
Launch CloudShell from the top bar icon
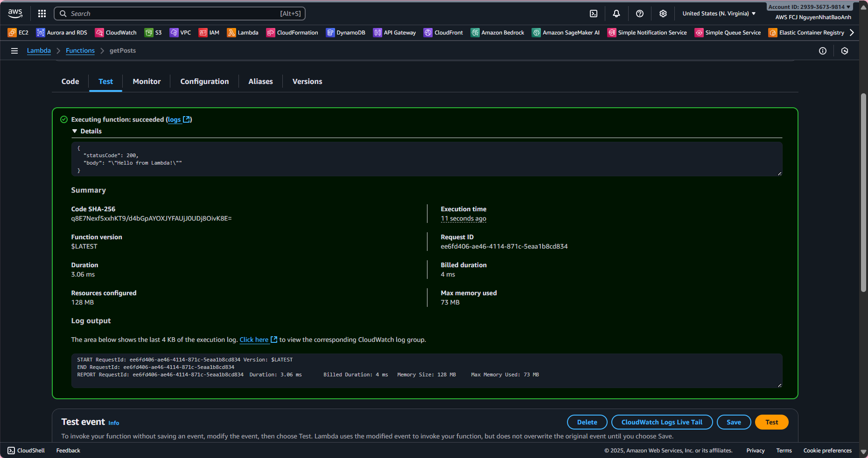[x=594, y=14]
